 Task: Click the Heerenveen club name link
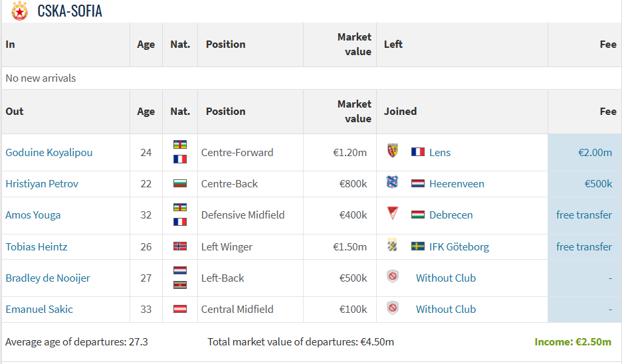(457, 183)
